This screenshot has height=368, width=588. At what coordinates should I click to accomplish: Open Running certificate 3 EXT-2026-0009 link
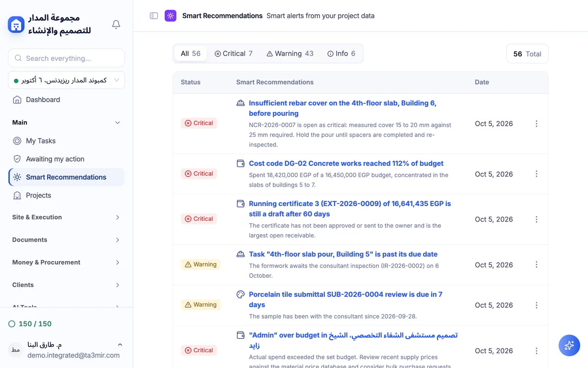coord(350,209)
